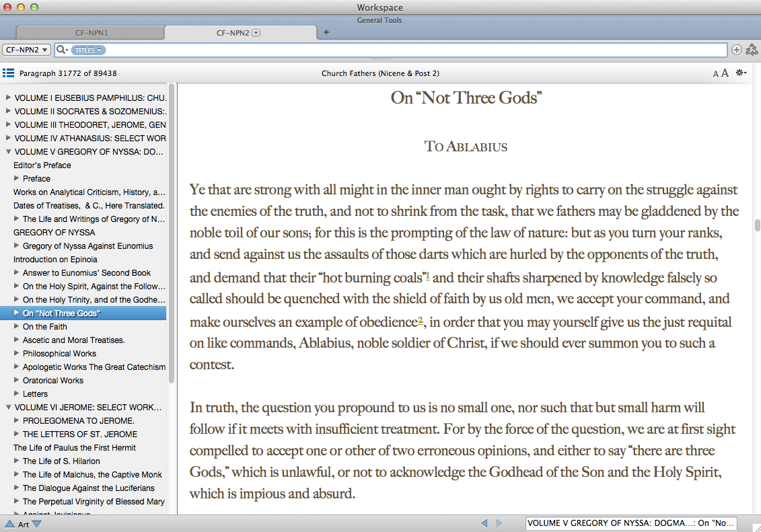The width and height of the screenshot is (761, 532).
Task: Click the TO ABLABIUS subheading
Action: [466, 147]
